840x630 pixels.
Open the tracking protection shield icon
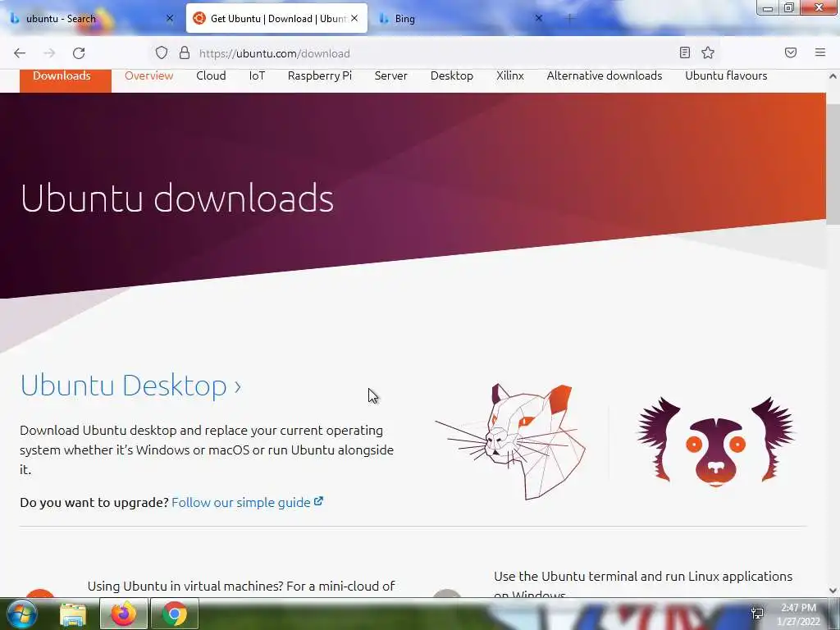[162, 52]
